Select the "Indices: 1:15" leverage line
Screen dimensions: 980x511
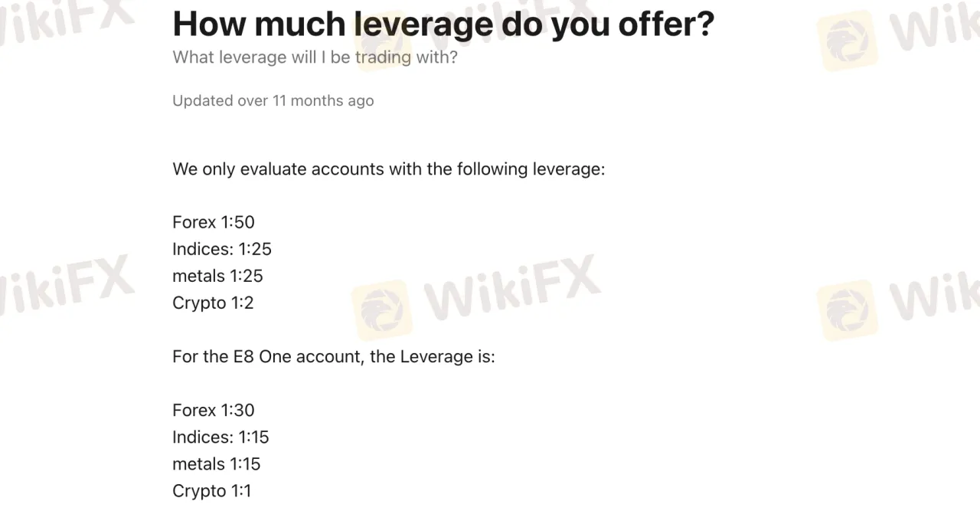pos(220,437)
